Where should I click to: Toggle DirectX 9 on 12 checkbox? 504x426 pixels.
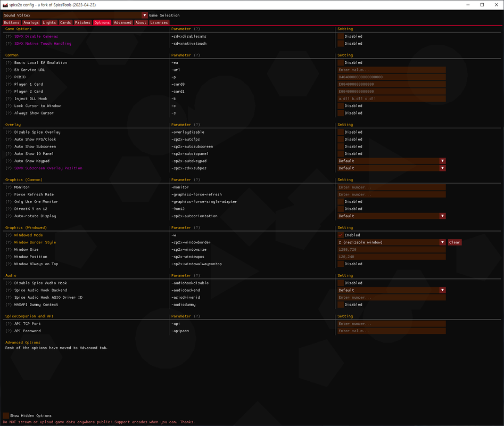[x=341, y=209]
